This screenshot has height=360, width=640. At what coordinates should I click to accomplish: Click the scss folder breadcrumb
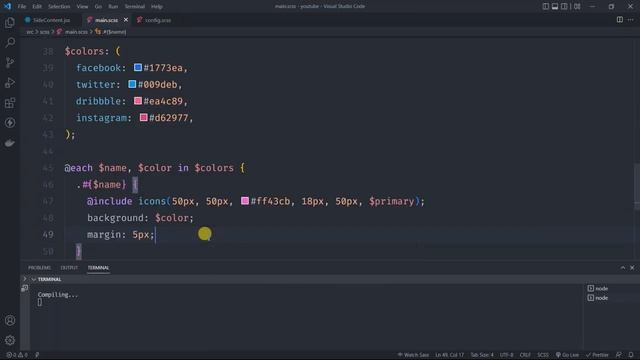click(x=44, y=32)
